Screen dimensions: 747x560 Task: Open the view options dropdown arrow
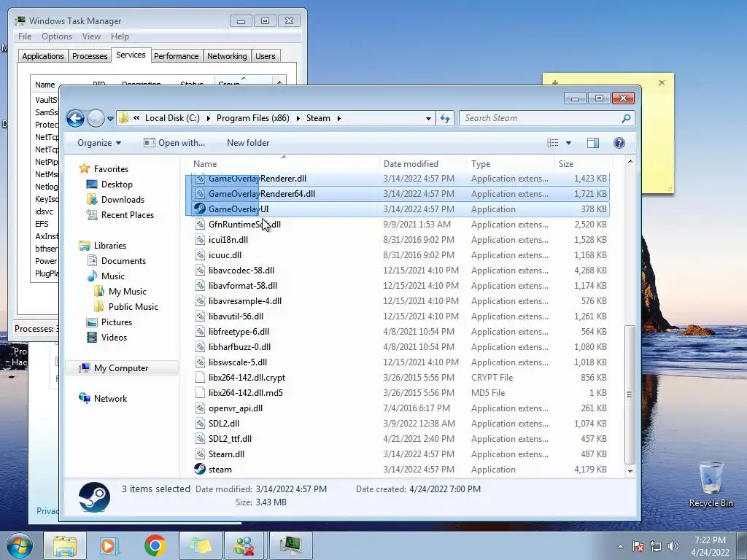pyautogui.click(x=568, y=143)
